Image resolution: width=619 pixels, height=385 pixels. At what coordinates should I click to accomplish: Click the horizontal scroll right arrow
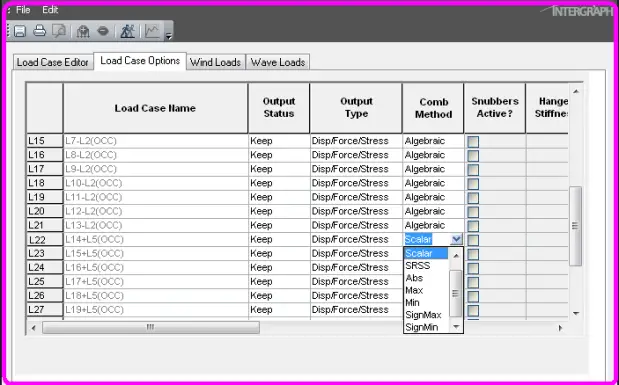tap(560, 328)
